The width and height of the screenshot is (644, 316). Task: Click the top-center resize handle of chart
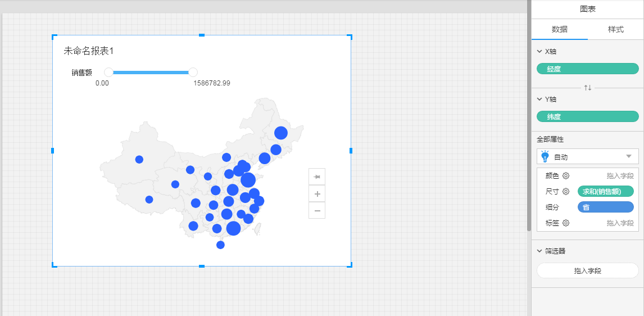[202, 35]
